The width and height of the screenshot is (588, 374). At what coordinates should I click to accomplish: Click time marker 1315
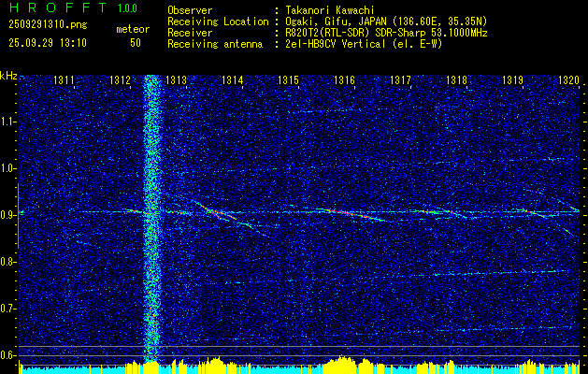coord(288,79)
